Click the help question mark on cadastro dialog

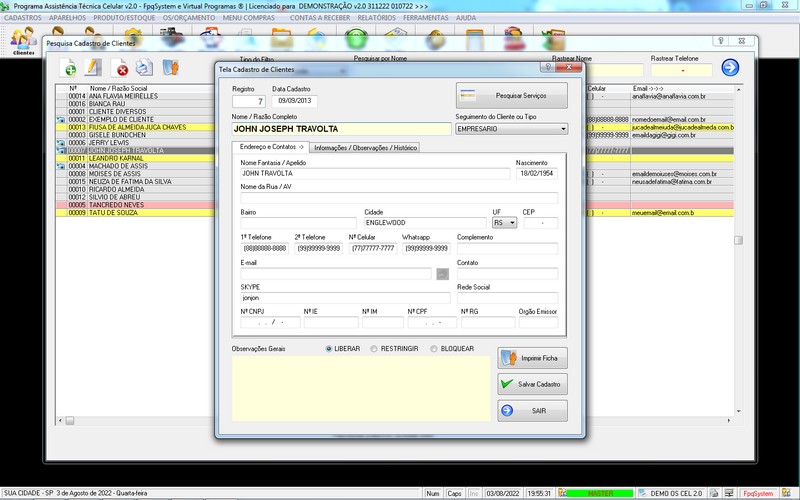pos(548,69)
